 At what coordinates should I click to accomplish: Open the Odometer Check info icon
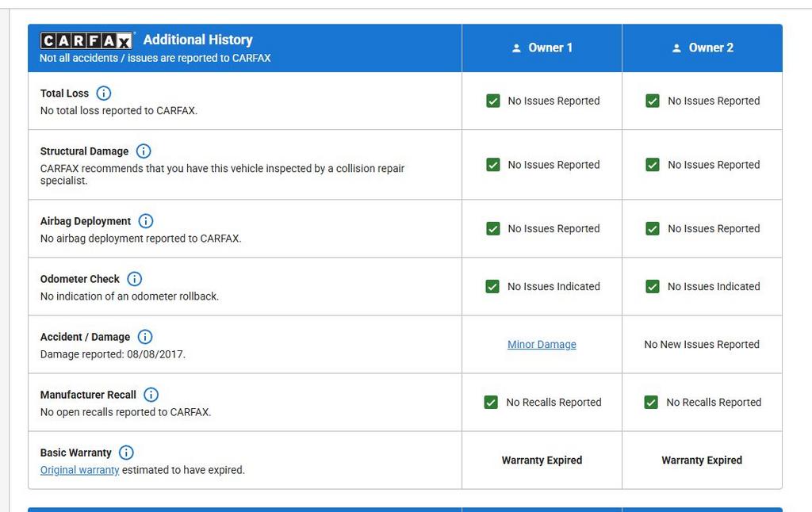click(134, 279)
